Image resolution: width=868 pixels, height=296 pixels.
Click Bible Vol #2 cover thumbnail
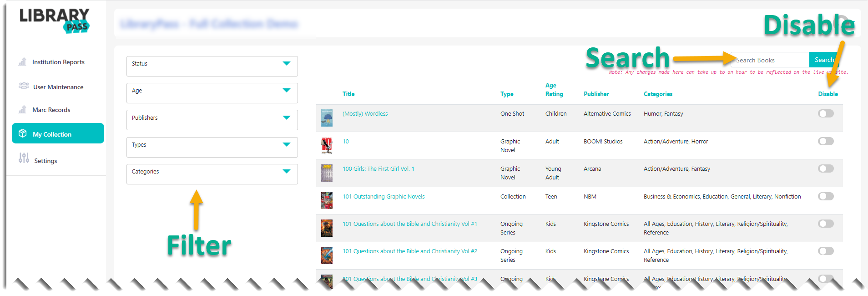click(x=327, y=255)
